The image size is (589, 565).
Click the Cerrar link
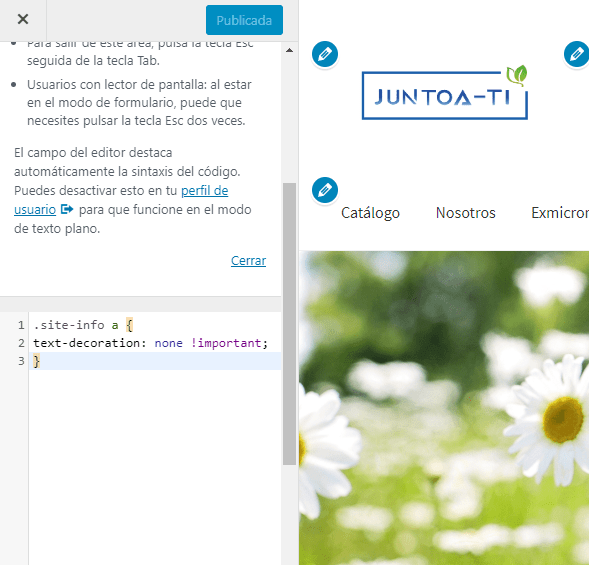pyautogui.click(x=248, y=260)
